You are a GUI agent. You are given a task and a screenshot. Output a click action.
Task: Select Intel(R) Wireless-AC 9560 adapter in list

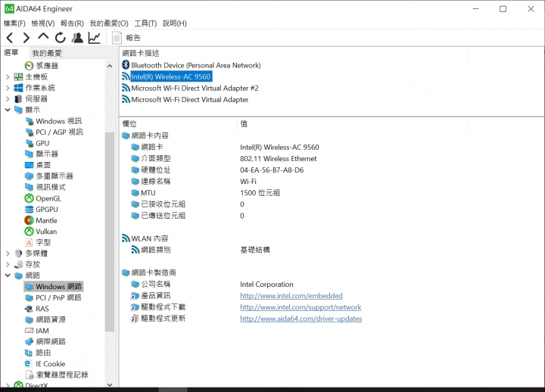170,76
